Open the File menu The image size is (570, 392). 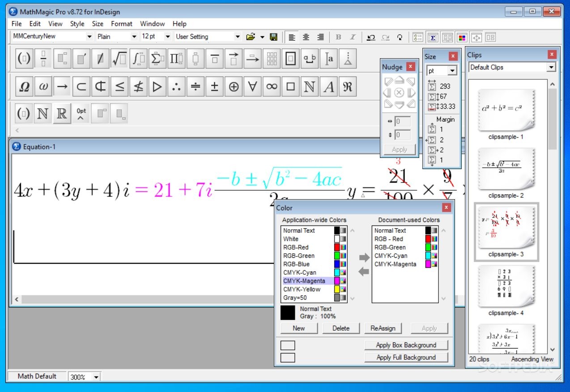pos(17,24)
